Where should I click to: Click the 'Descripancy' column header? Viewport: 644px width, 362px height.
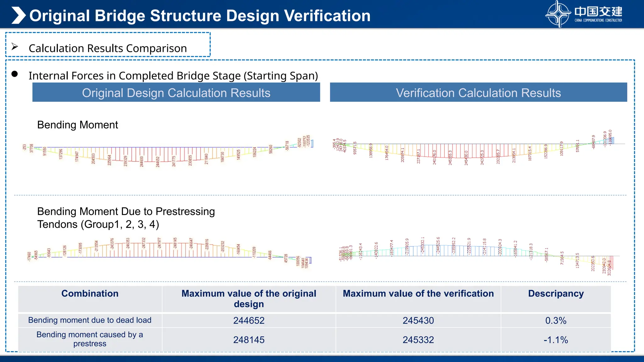556,299
